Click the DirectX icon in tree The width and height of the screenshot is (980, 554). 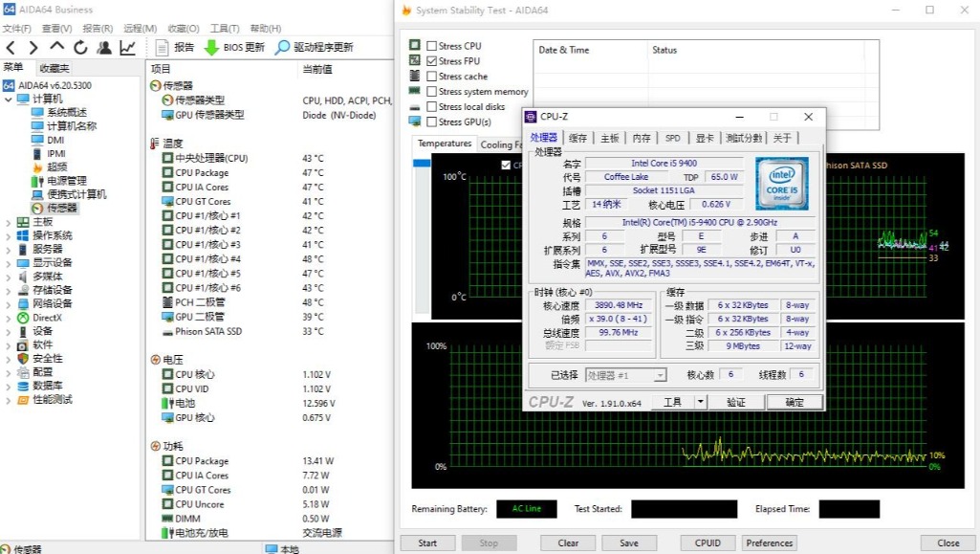pos(23,318)
